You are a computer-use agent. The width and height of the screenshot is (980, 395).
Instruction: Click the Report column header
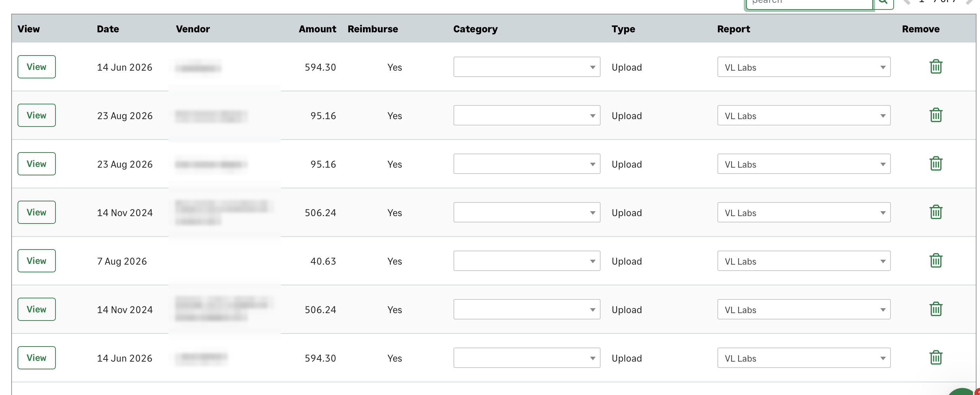[734, 29]
